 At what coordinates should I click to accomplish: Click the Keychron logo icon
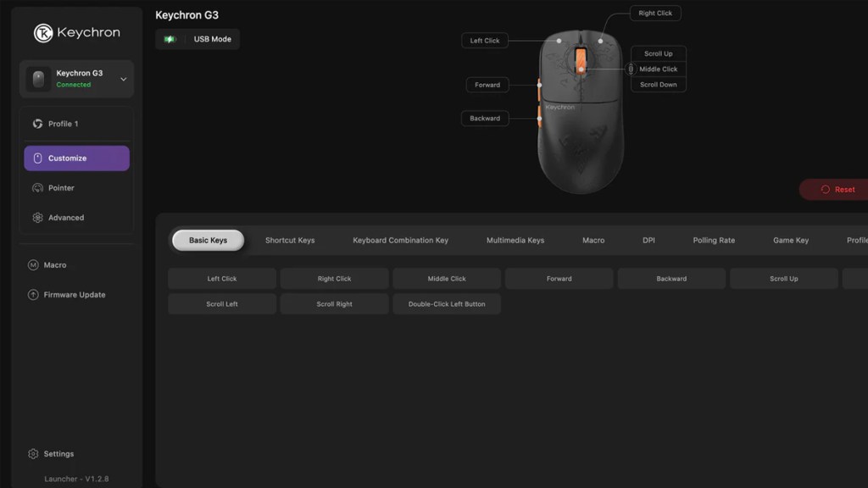pos(43,33)
